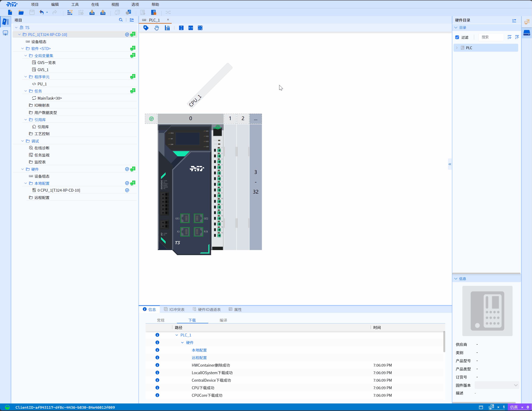532x411 pixels.
Task: Click the search icon in project panel
Action: pyautogui.click(x=121, y=20)
